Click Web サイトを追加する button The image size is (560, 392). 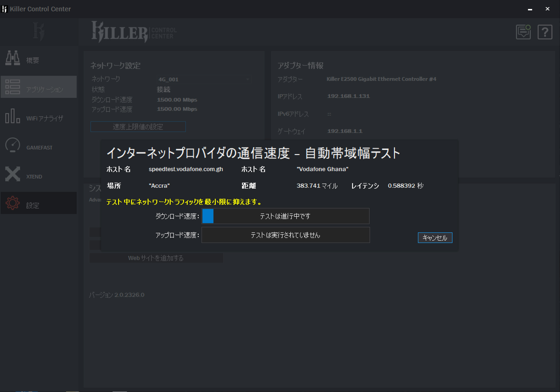pos(156,258)
